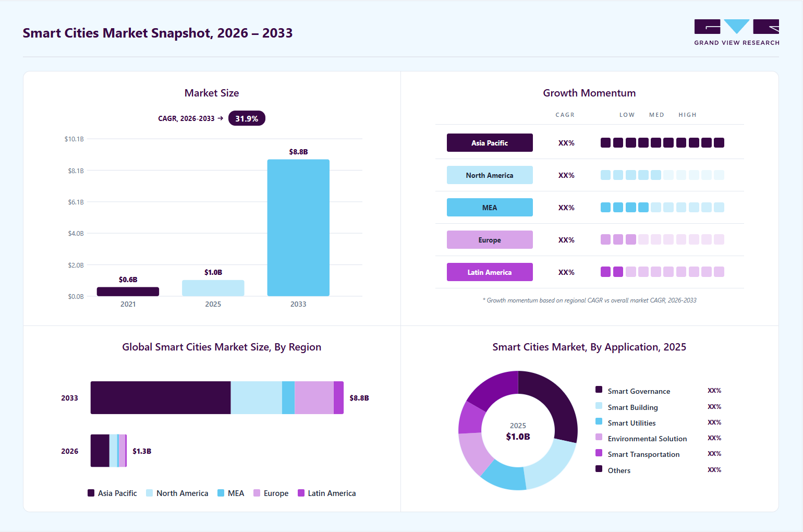The width and height of the screenshot is (803, 532).
Task: Click the North America momentum indicator bar
Action: 662,175
